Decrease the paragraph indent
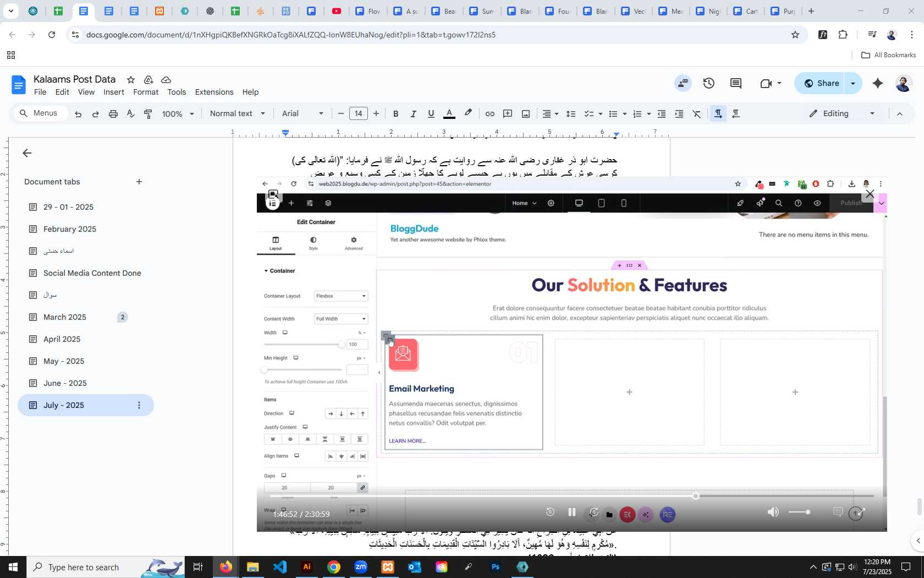The width and height of the screenshot is (924, 578). pos(662,114)
